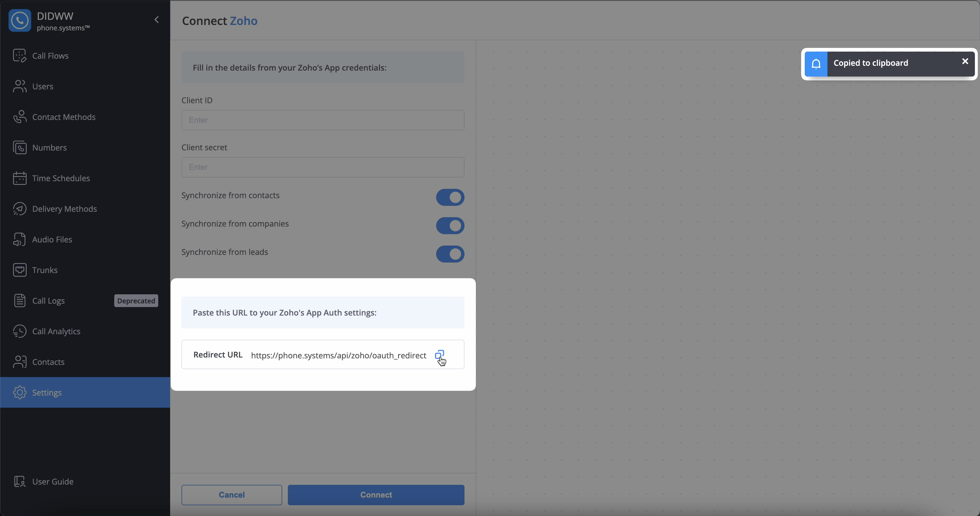Go to Contact Methods section
The image size is (980, 516).
[85, 117]
